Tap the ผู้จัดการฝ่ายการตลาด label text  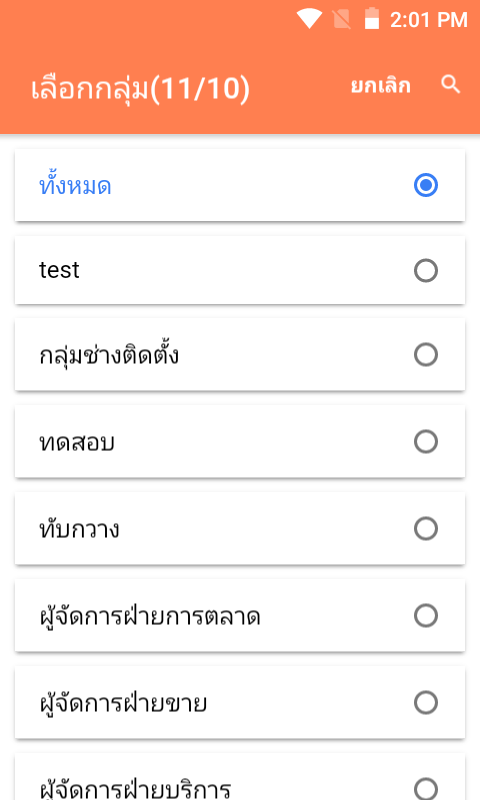[x=150, y=615]
